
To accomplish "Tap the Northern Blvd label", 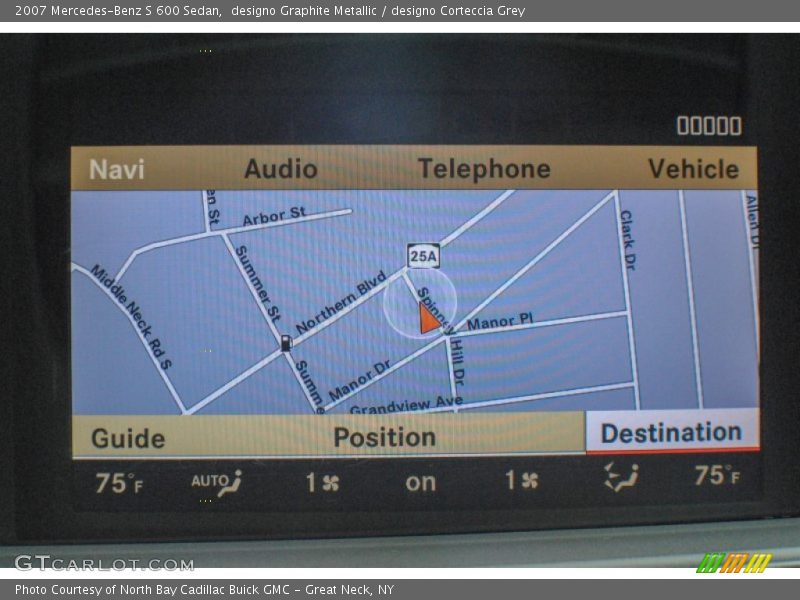I will [340, 303].
